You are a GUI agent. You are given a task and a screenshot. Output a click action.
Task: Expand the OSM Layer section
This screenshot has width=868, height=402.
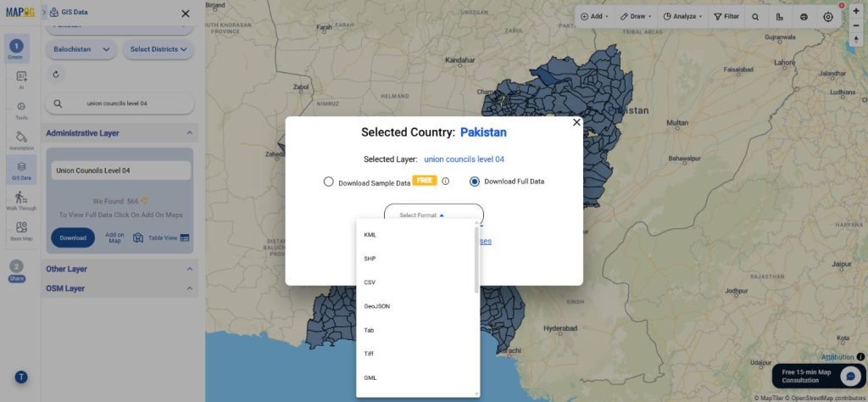point(189,288)
